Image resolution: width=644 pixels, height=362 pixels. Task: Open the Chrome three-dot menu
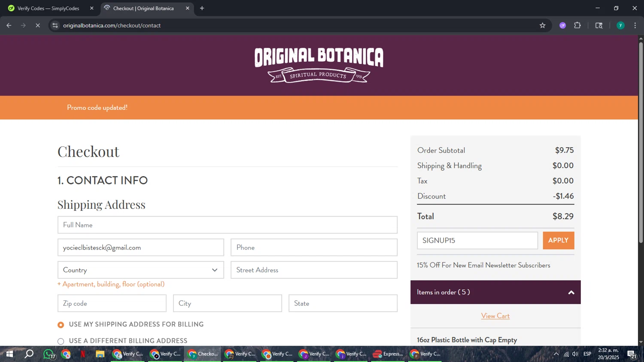pyautogui.click(x=635, y=25)
